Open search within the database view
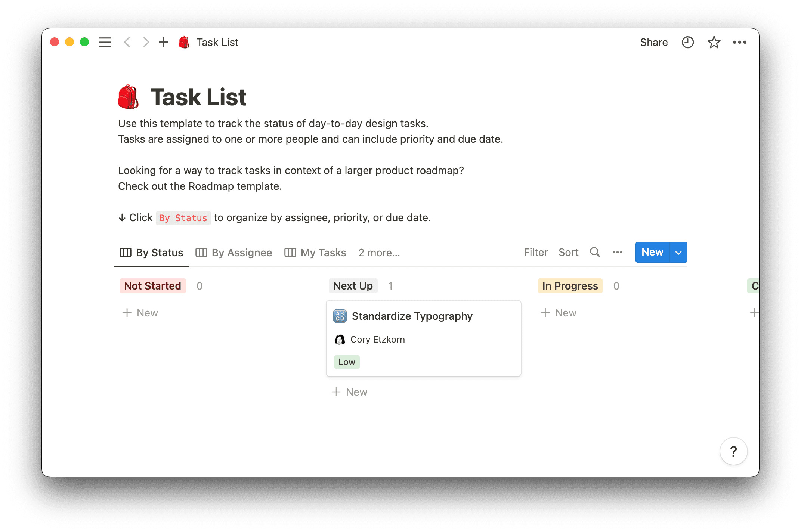 click(x=594, y=252)
